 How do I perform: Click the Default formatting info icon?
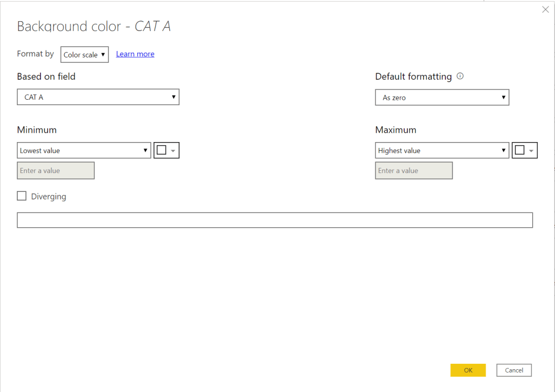pos(460,76)
